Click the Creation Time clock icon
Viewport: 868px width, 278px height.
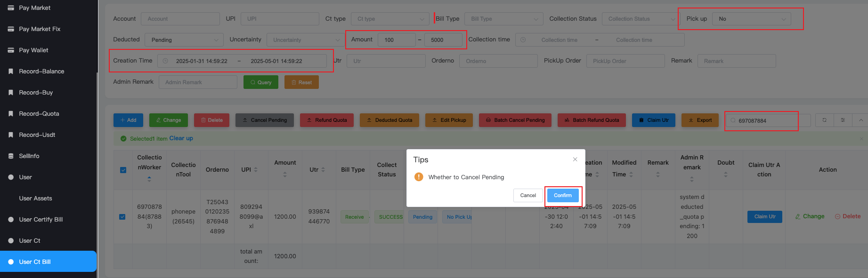(165, 61)
